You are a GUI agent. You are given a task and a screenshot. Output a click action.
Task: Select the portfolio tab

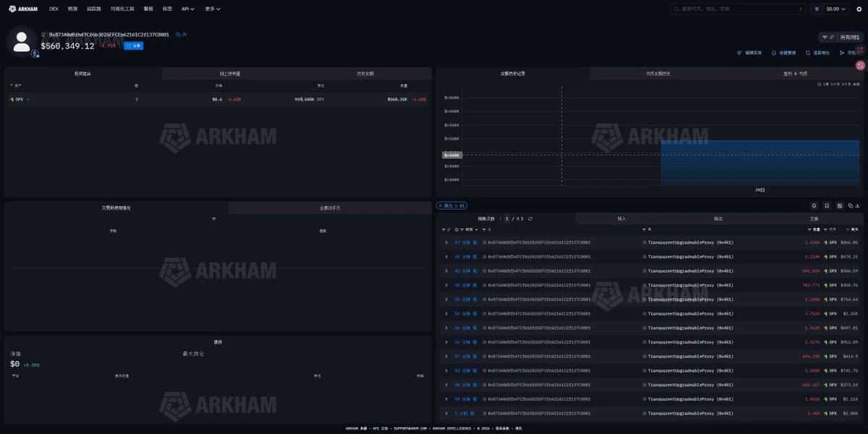(x=82, y=74)
